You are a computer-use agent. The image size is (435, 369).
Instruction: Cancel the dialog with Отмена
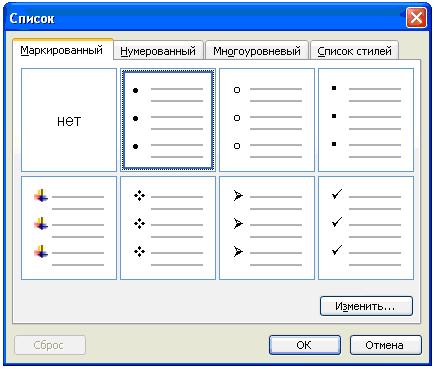tap(385, 345)
